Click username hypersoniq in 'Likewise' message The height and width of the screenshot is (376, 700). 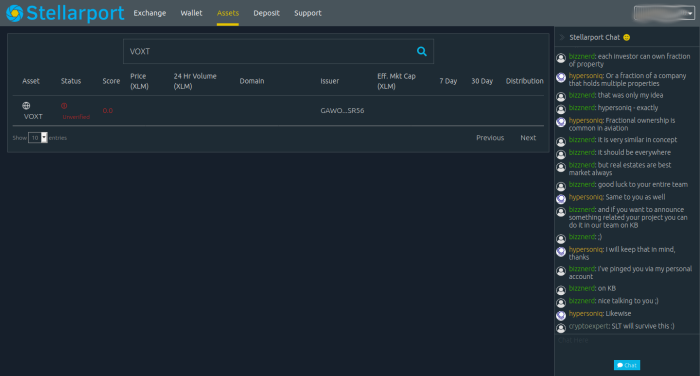(x=586, y=313)
